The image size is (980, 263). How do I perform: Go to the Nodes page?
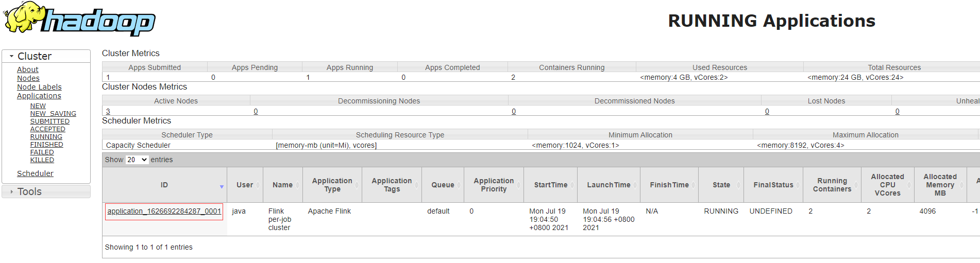tap(28, 78)
